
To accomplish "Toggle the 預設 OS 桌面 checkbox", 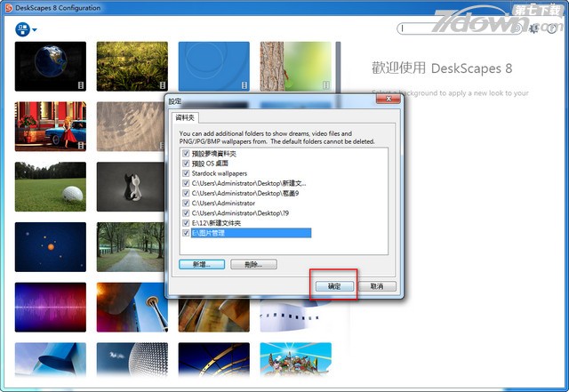I will [x=186, y=164].
